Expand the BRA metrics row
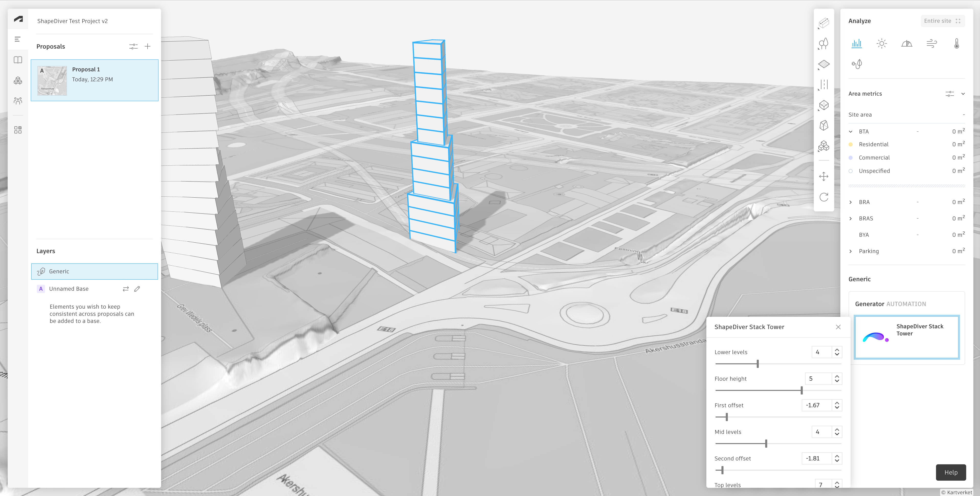 point(851,202)
